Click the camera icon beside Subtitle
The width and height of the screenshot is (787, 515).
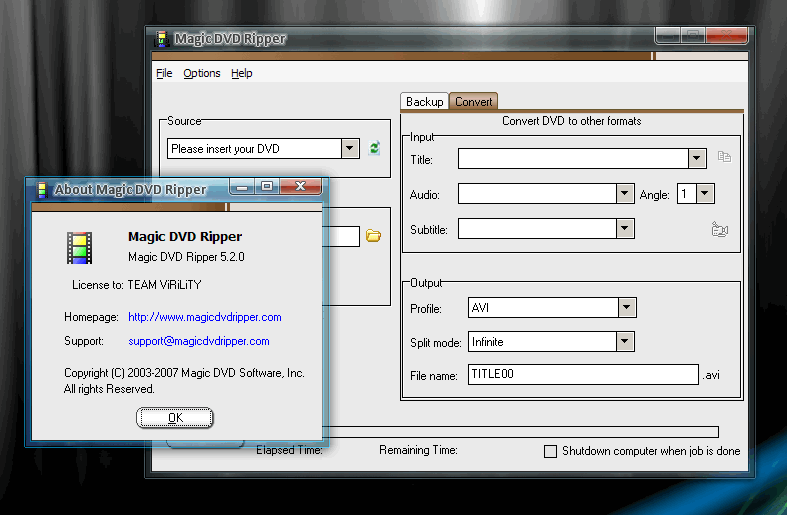point(720,229)
